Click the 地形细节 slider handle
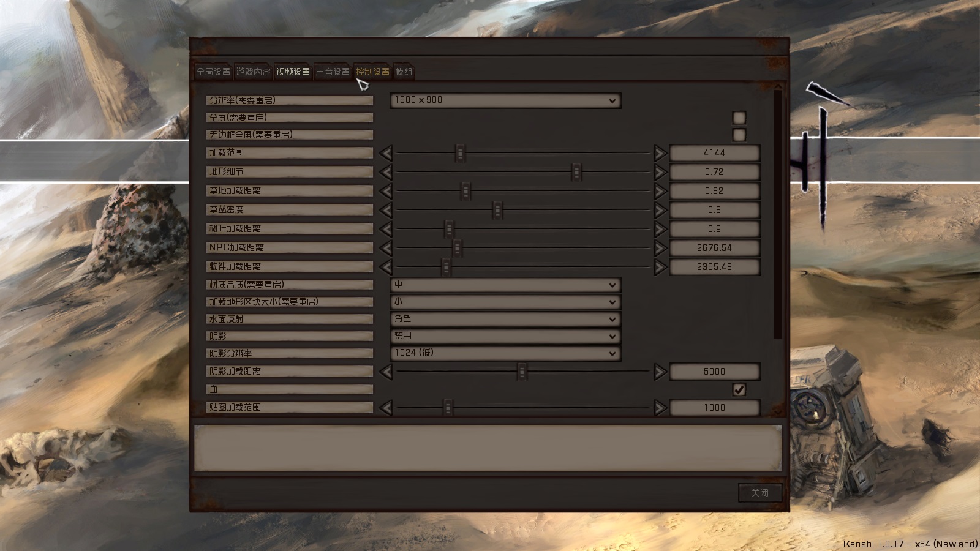The height and width of the screenshot is (551, 980). 576,172
